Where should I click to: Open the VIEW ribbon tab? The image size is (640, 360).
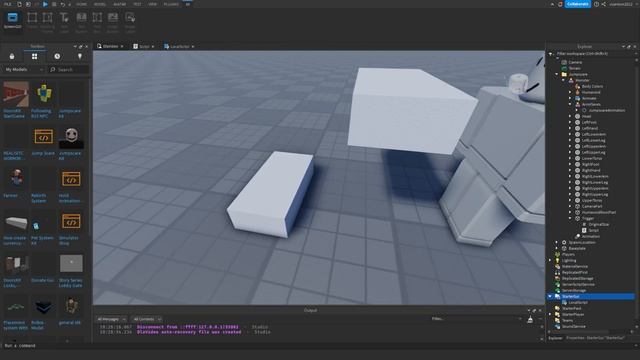152,4
